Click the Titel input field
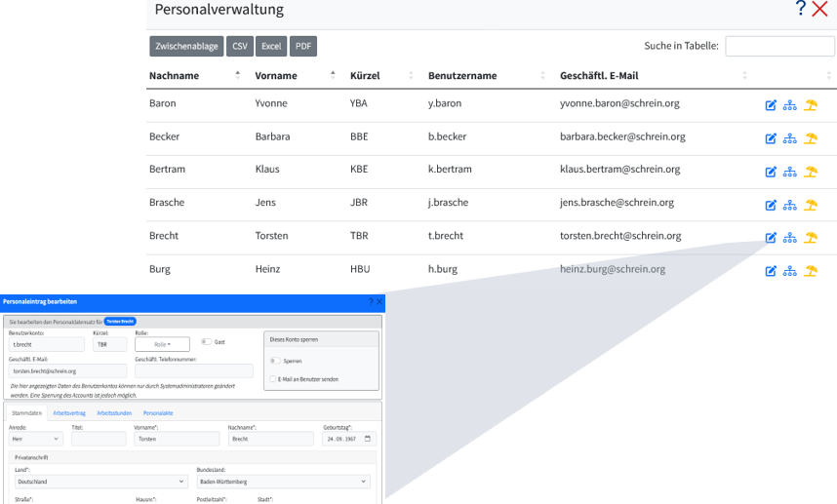Image resolution: width=837 pixels, height=504 pixels. coord(99,439)
